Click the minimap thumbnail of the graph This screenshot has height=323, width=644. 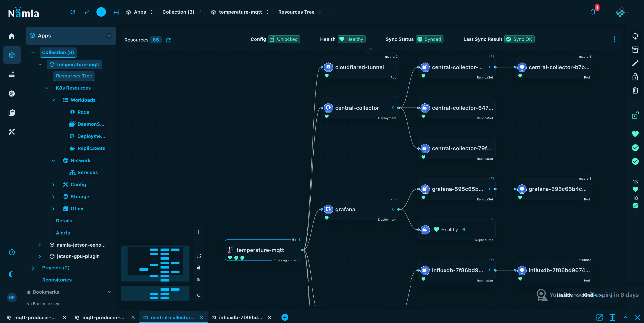[x=155, y=263]
